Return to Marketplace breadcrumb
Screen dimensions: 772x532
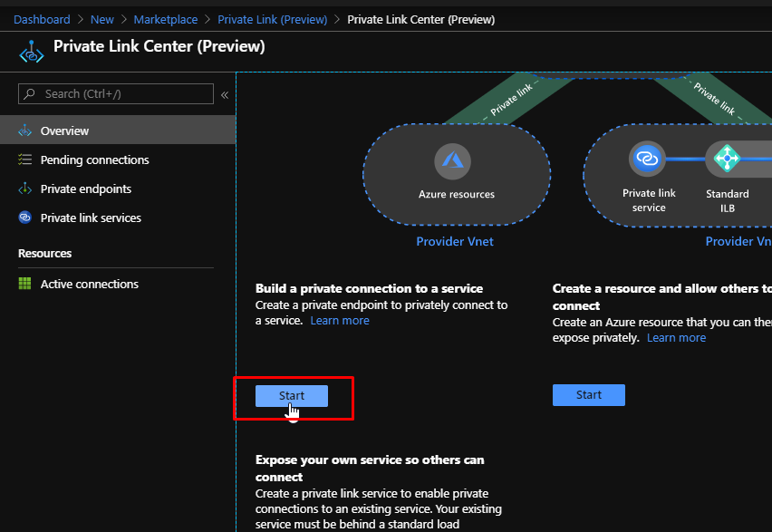point(166,20)
